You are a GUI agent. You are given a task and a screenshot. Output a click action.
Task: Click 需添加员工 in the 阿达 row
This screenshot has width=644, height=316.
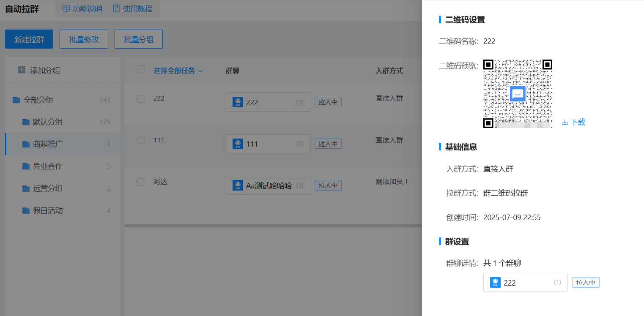point(393,182)
